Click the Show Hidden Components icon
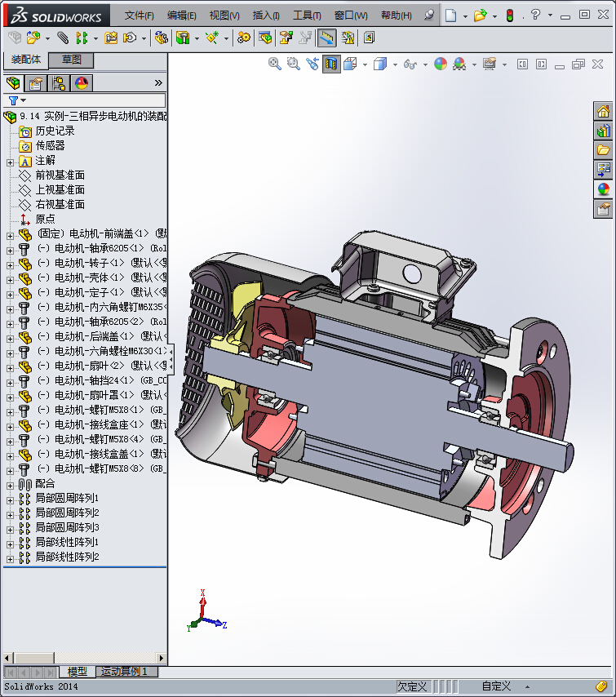Viewport: 616px width, 697px height. (162, 38)
